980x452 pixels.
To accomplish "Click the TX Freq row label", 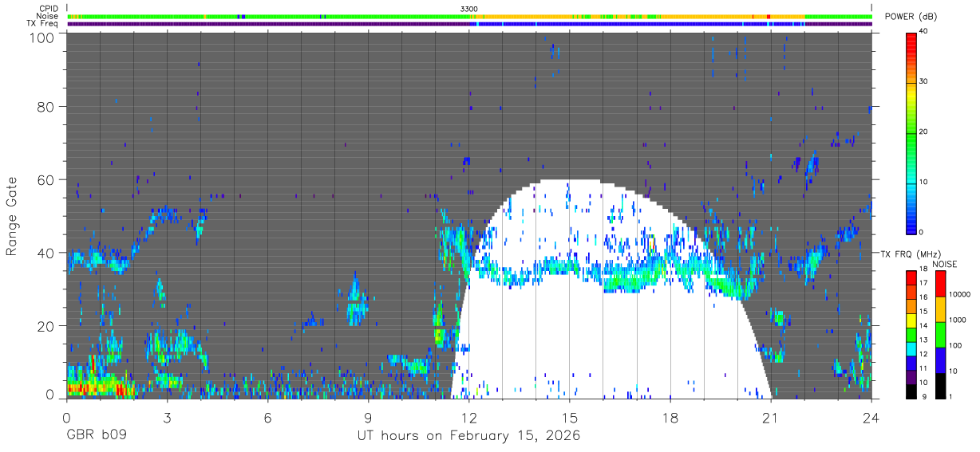I will pos(44,24).
